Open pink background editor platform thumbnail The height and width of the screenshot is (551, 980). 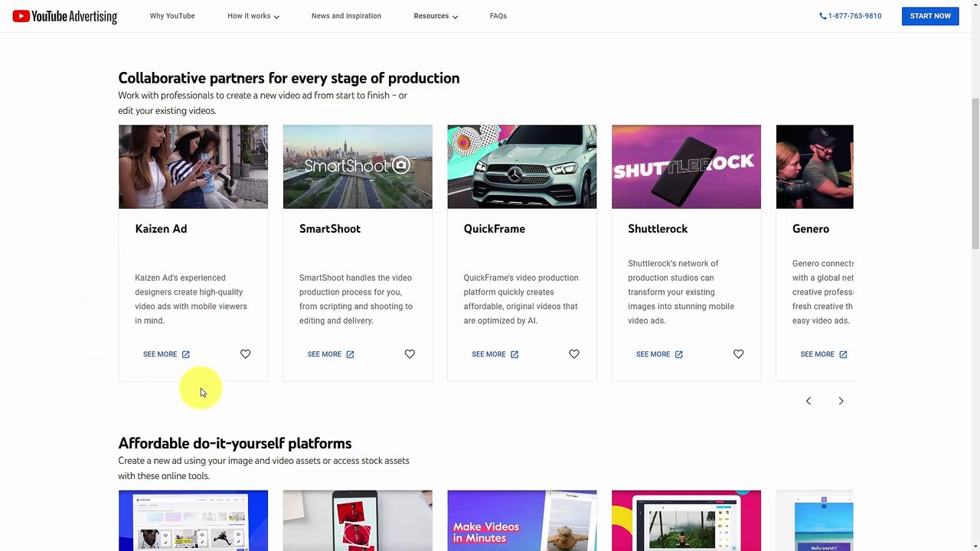pyautogui.click(x=686, y=520)
